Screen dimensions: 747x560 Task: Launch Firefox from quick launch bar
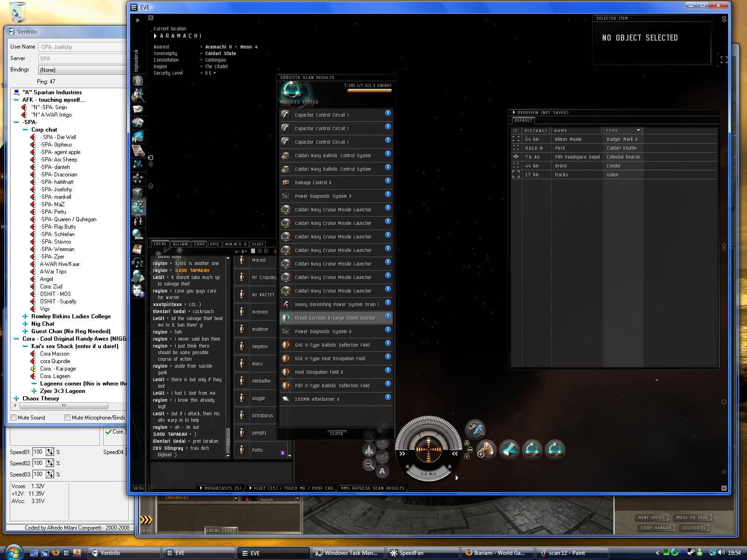(55, 553)
